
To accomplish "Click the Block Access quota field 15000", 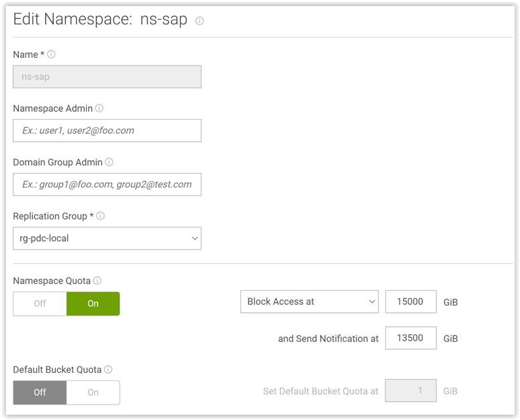I will point(411,302).
